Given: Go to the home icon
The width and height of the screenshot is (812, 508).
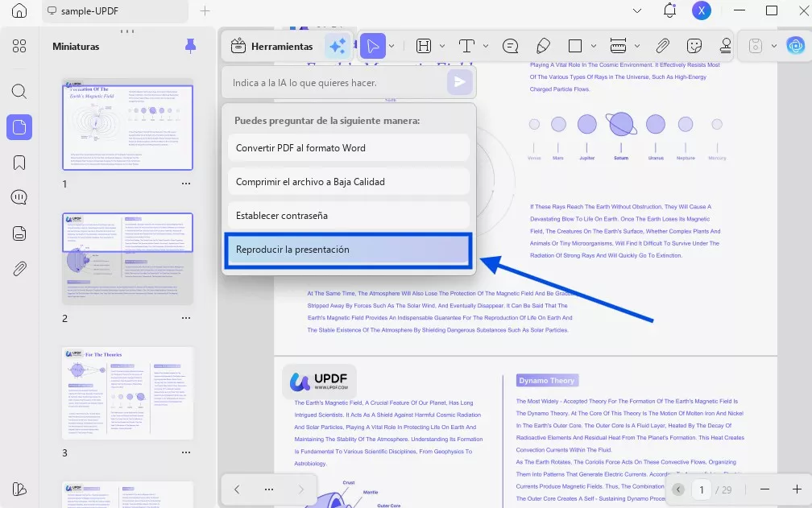Looking at the screenshot, I should pos(19,10).
